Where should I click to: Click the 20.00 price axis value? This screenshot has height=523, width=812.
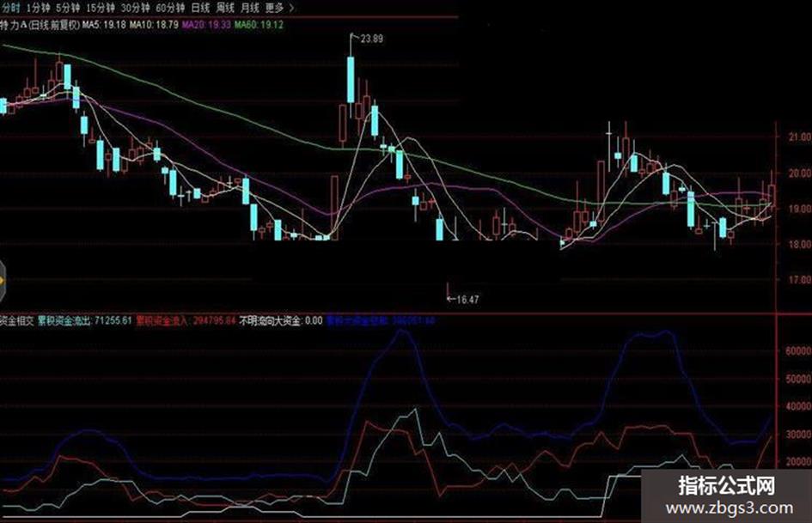coord(800,173)
